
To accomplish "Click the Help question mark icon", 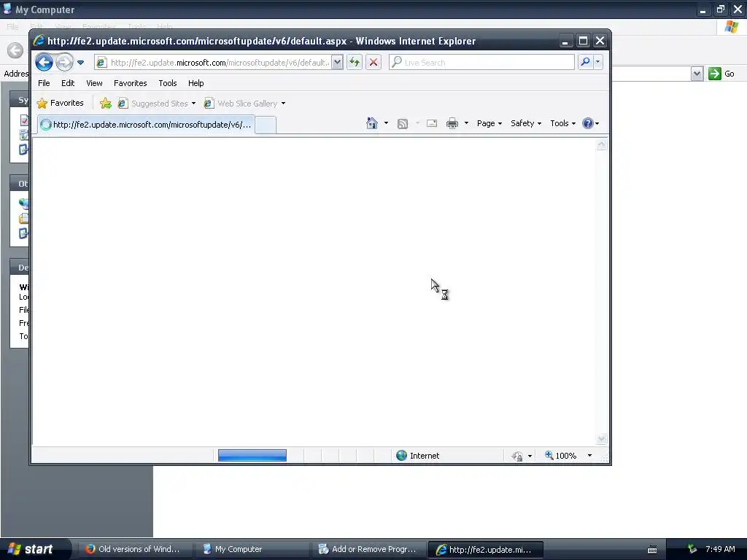I will [588, 123].
